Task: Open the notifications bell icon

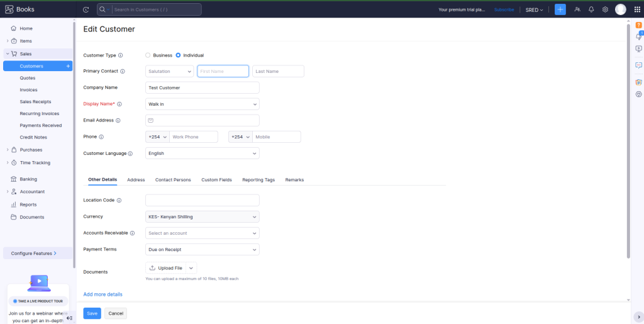Action: pos(591,9)
